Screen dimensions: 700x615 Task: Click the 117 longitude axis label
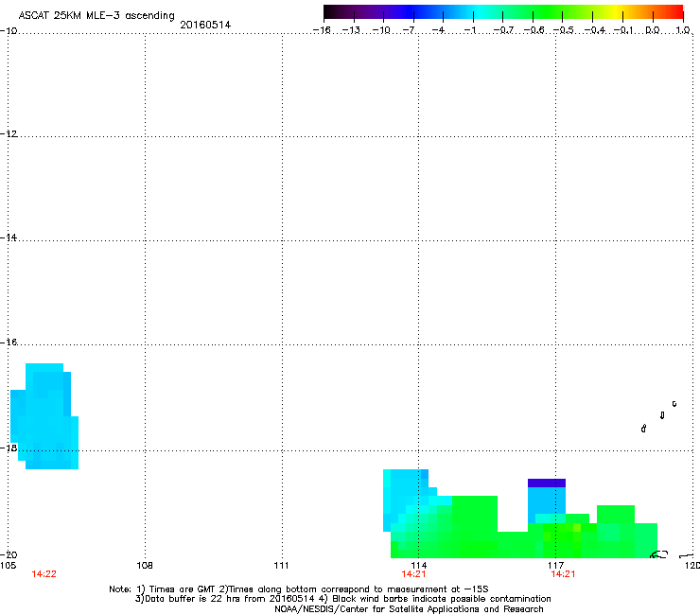click(555, 566)
